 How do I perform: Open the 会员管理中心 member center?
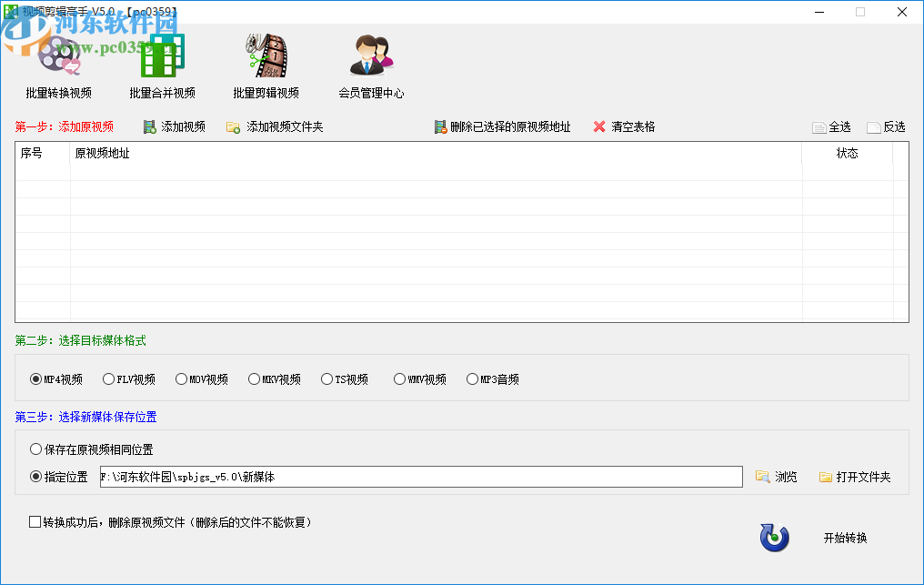tap(370, 64)
